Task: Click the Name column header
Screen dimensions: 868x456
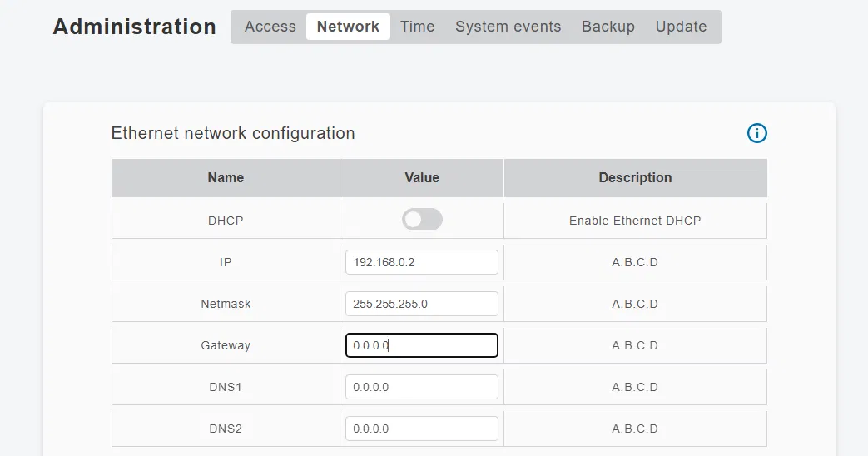Action: pos(226,177)
